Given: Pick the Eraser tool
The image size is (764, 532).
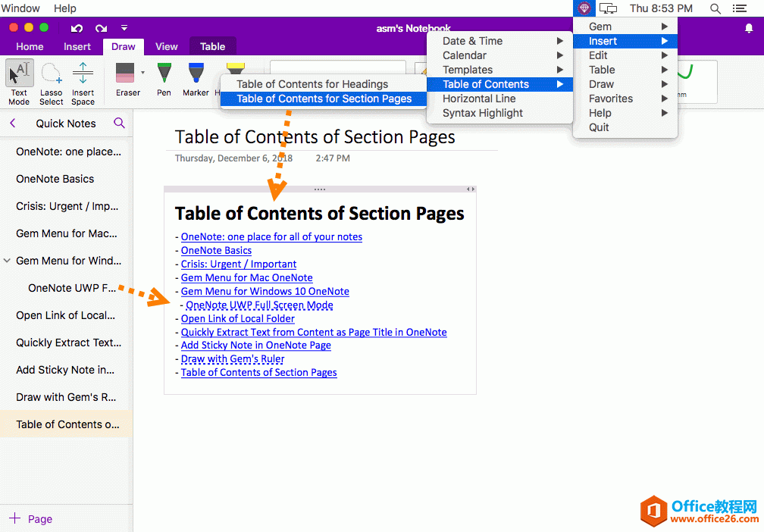Looking at the screenshot, I should pos(126,79).
